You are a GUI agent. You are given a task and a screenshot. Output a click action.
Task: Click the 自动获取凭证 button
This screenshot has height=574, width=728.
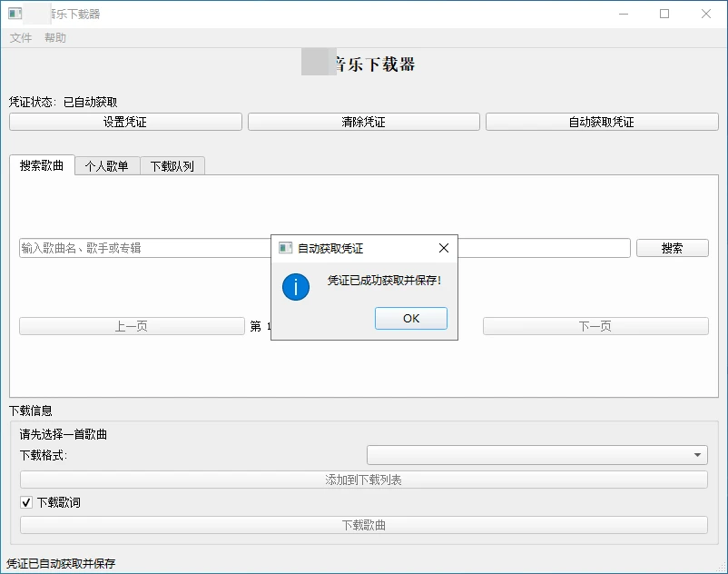tap(601, 122)
